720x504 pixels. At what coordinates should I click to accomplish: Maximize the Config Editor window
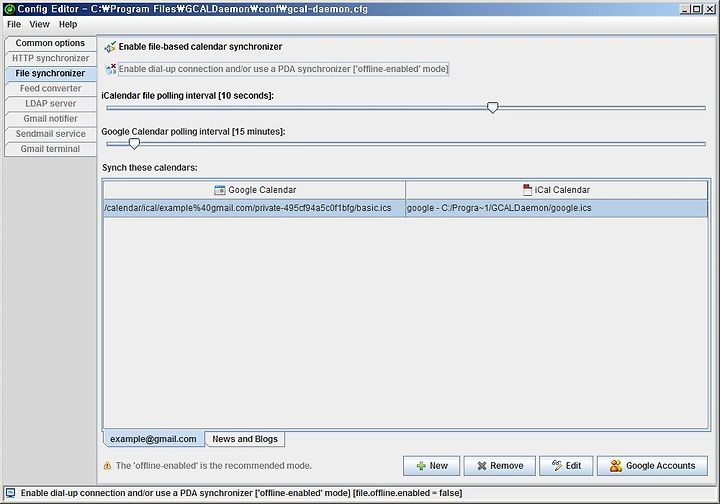tap(697, 9)
